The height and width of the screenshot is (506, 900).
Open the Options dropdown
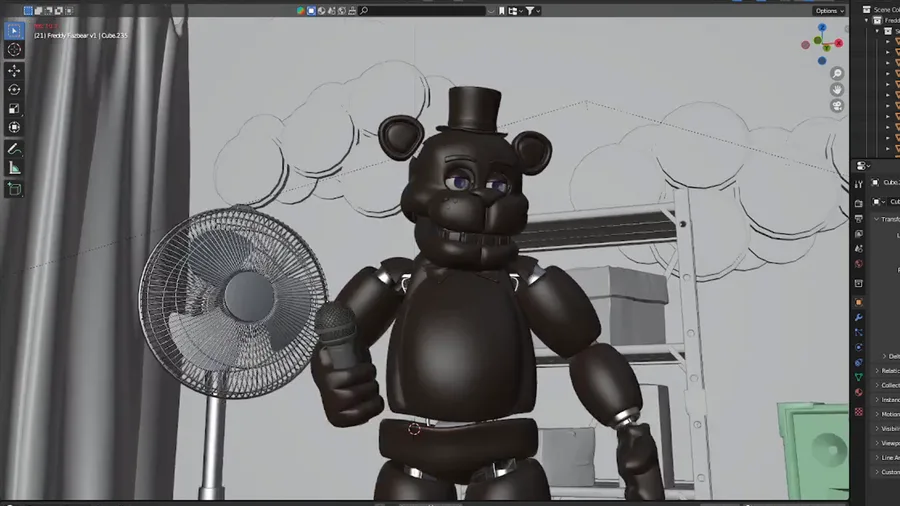pos(829,10)
